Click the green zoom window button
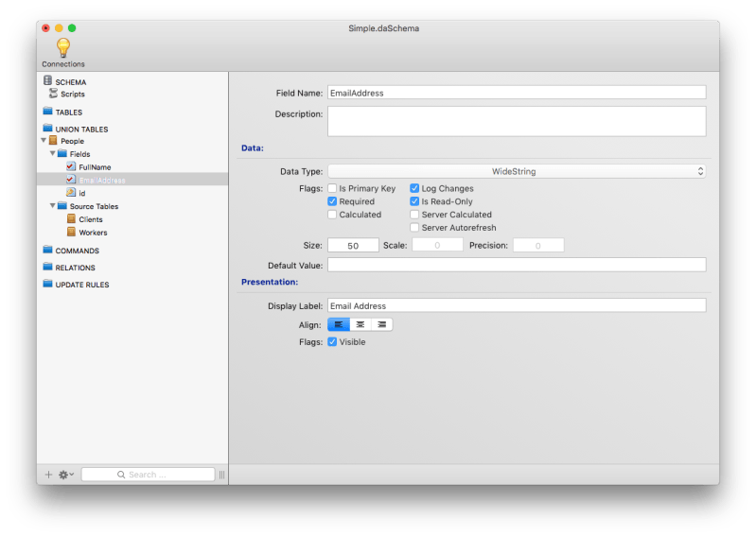Screen dimensions: 756x537 72,28
